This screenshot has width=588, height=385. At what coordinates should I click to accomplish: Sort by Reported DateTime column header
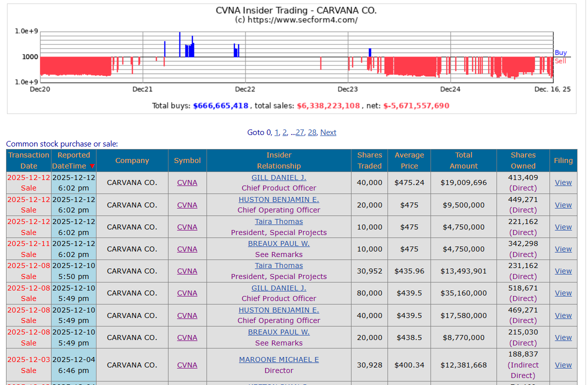(73, 160)
